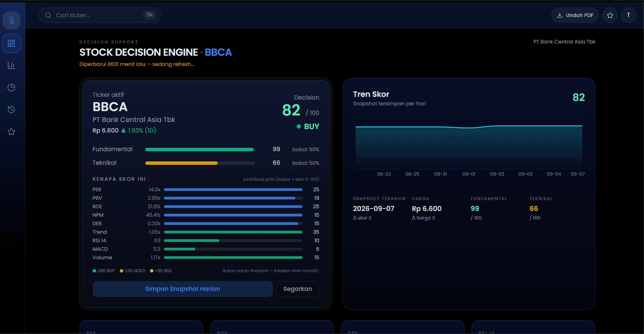Viewport: 644px width, 334px height.
Task: Click the 09-07 date on trend chart
Action: tap(578, 174)
